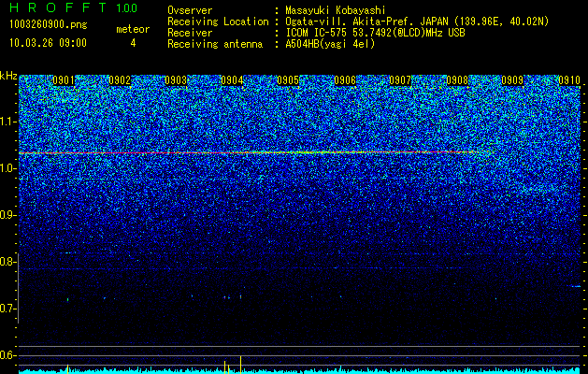
Task: Click the 0910 time marker
Action: (x=569, y=80)
